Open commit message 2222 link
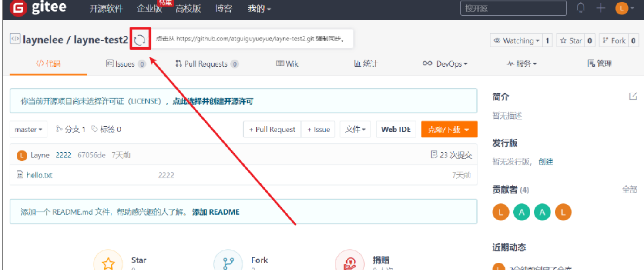This screenshot has width=644, height=270. [64, 155]
